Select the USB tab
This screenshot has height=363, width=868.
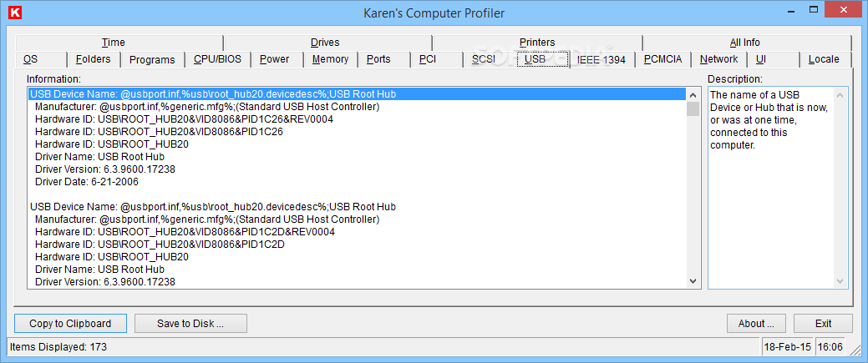point(542,58)
